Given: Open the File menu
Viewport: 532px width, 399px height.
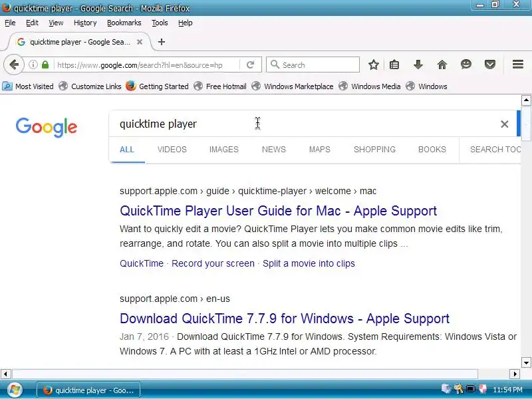Looking at the screenshot, I should coord(10,23).
